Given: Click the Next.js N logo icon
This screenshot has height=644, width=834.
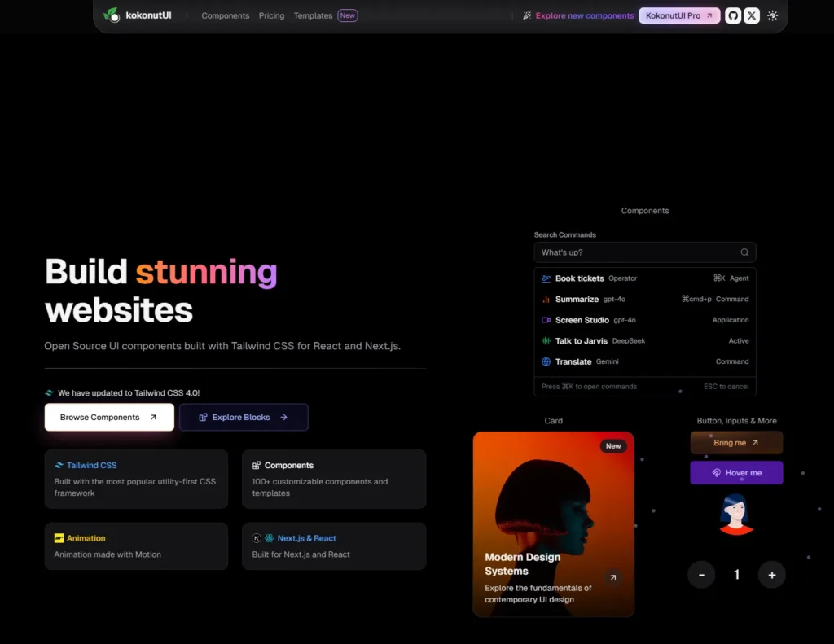Looking at the screenshot, I should pyautogui.click(x=257, y=538).
